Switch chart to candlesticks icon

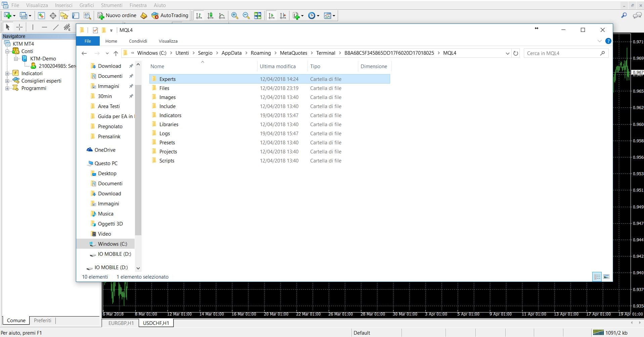point(210,15)
